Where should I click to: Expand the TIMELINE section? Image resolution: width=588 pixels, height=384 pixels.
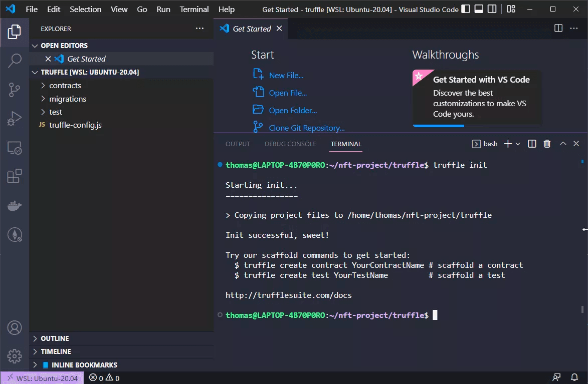pyautogui.click(x=121, y=351)
